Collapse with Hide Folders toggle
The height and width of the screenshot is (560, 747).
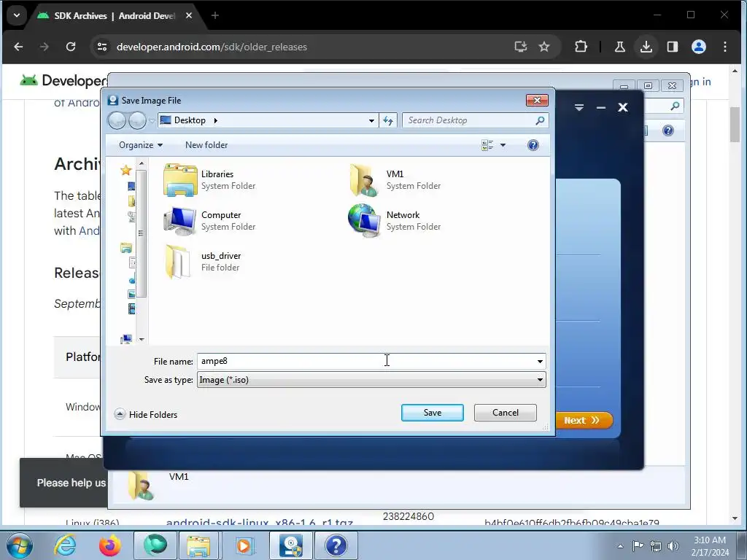[x=146, y=414]
